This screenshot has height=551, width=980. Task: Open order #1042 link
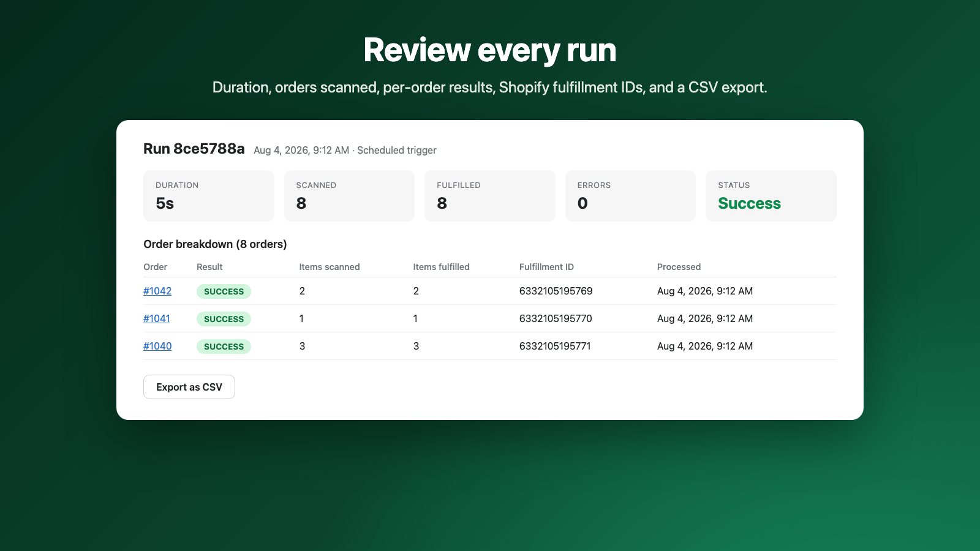pyautogui.click(x=157, y=291)
